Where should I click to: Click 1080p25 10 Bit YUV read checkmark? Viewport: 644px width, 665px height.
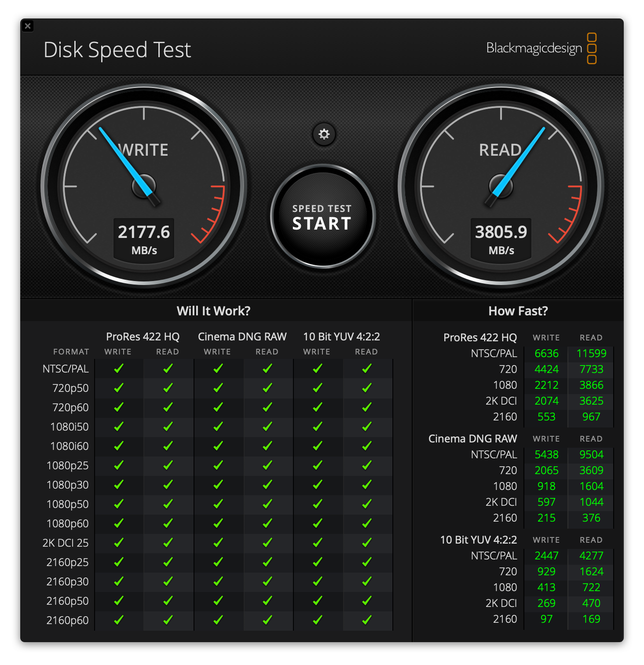[367, 465]
